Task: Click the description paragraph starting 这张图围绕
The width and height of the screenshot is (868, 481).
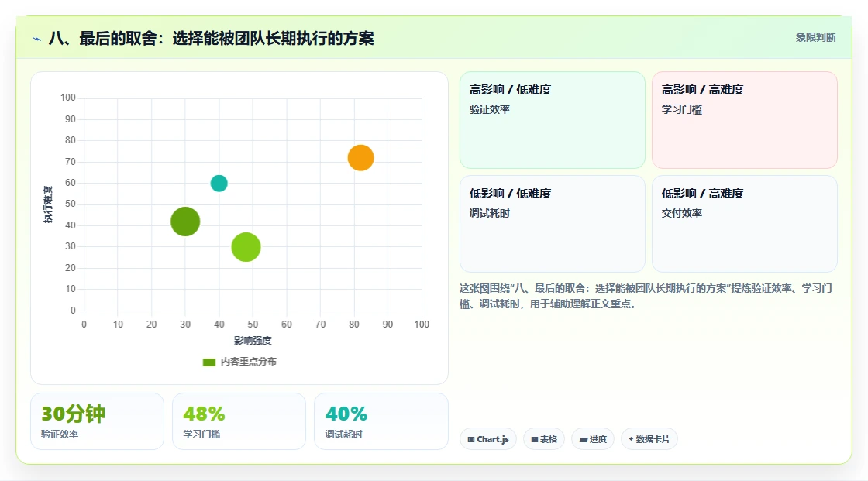Action: click(646, 296)
